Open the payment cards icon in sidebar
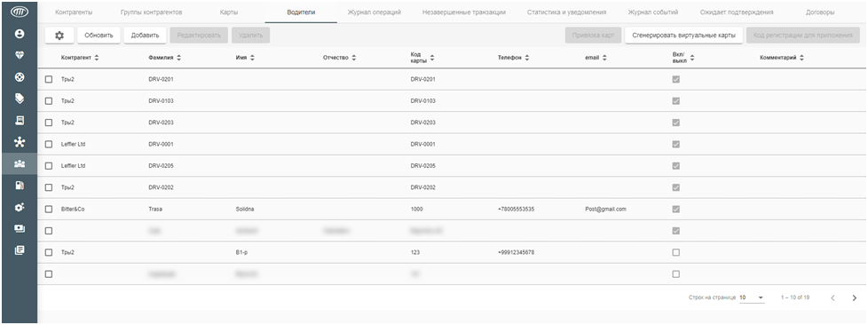This screenshot has height=325, width=868. [20, 229]
